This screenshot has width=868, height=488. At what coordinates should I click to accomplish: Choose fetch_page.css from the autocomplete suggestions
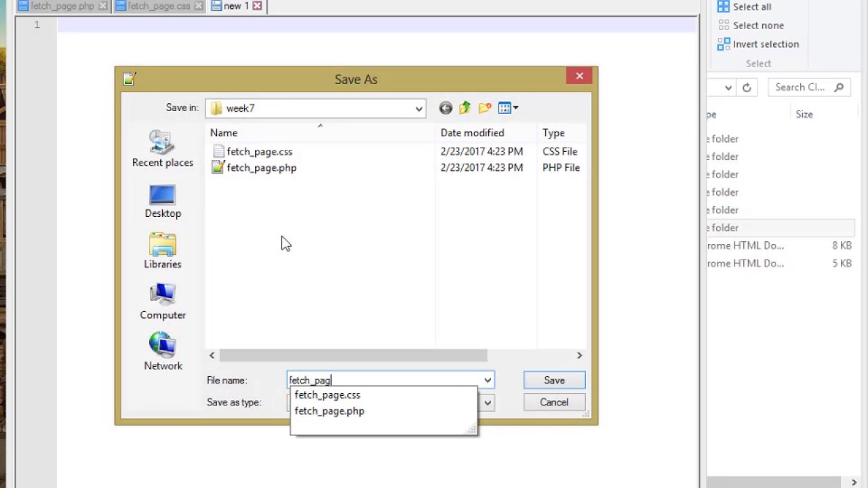pyautogui.click(x=328, y=395)
